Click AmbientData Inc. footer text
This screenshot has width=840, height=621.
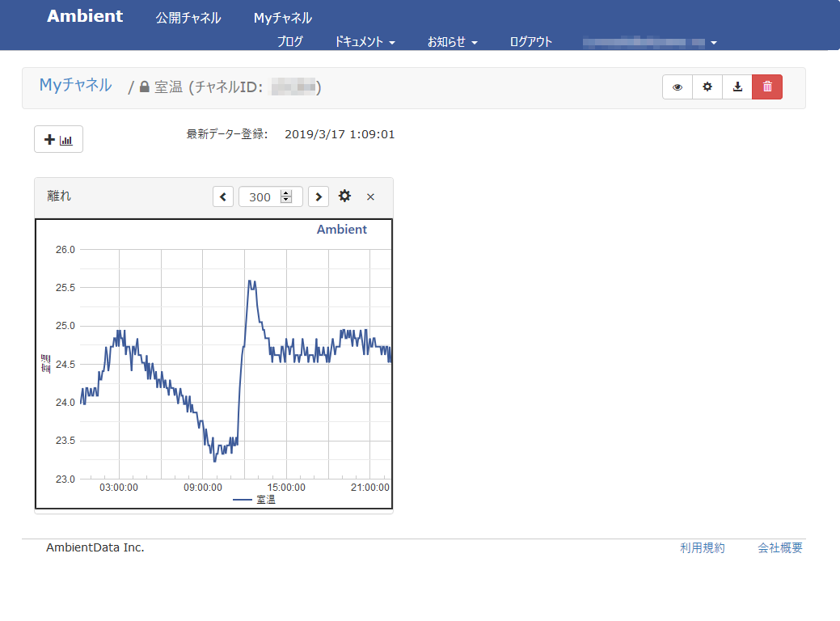95,547
